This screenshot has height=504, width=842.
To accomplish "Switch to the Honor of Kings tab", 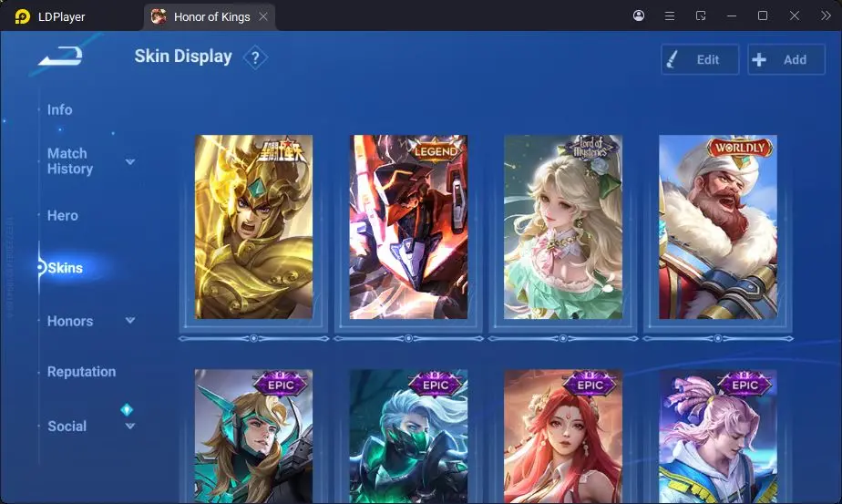I will pyautogui.click(x=210, y=16).
